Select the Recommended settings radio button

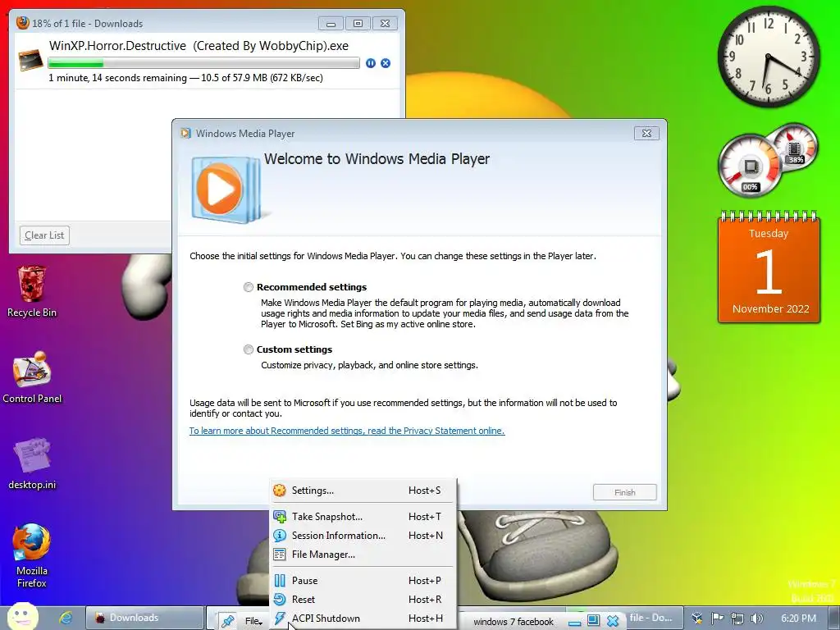(x=248, y=287)
